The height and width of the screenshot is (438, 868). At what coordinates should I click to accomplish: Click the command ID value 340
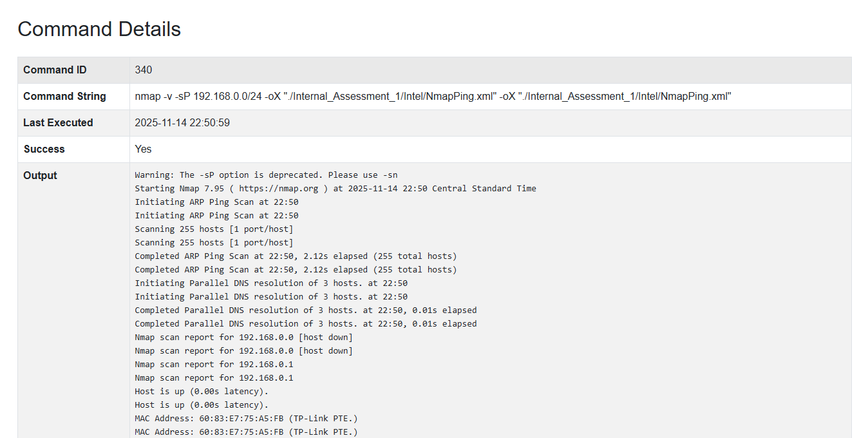coord(143,70)
